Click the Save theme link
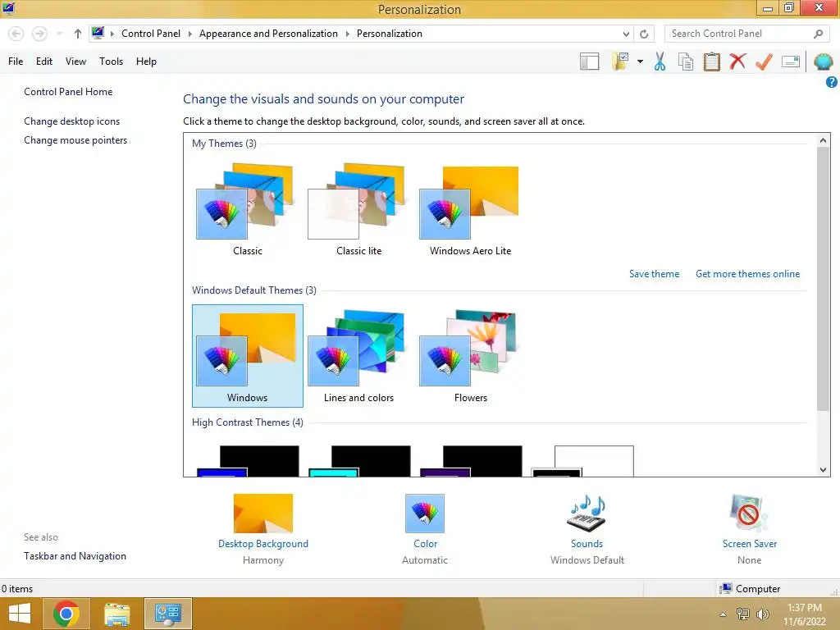840x630 pixels. [x=654, y=274]
